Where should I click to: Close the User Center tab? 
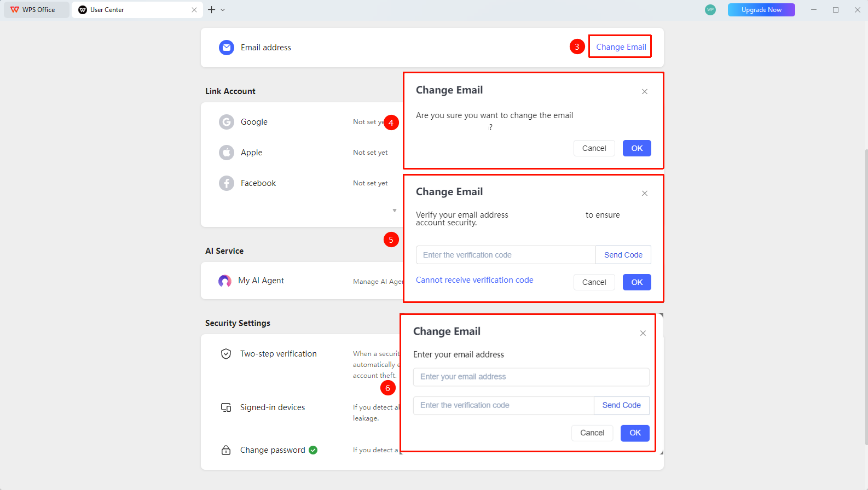point(194,10)
